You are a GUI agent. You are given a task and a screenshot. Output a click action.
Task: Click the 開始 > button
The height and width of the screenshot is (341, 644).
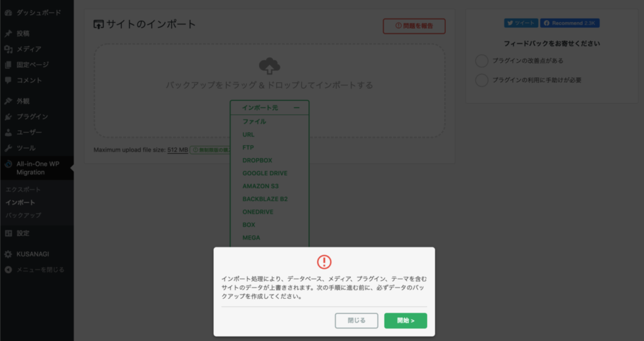click(406, 320)
